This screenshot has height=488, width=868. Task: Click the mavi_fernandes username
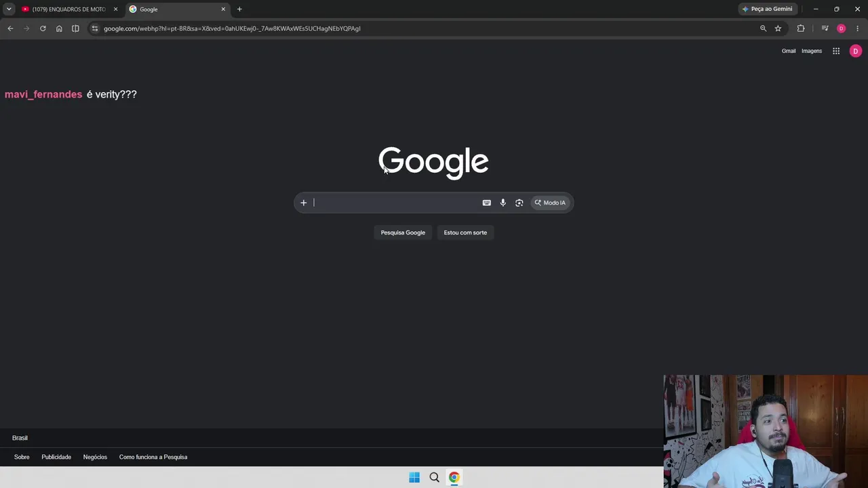[x=43, y=94]
